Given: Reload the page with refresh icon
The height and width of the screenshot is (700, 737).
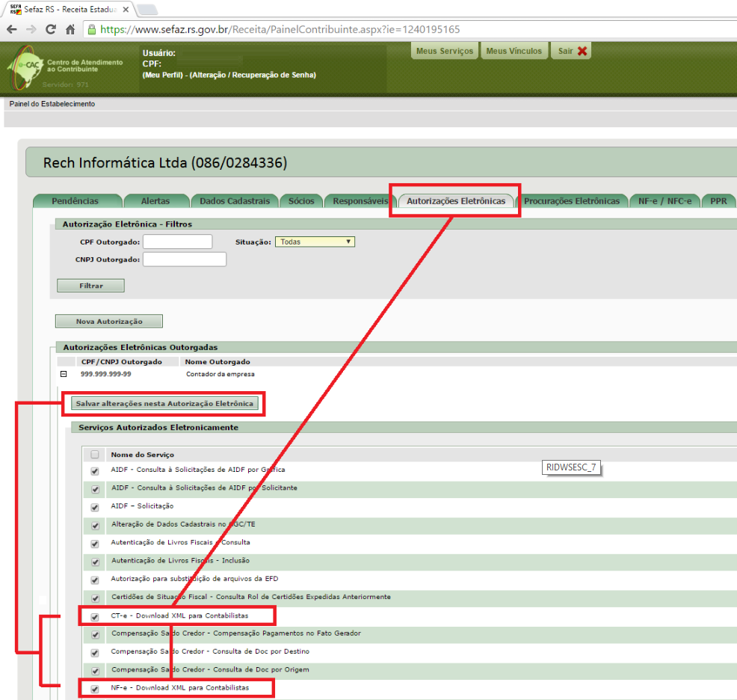Looking at the screenshot, I should pos(51,30).
